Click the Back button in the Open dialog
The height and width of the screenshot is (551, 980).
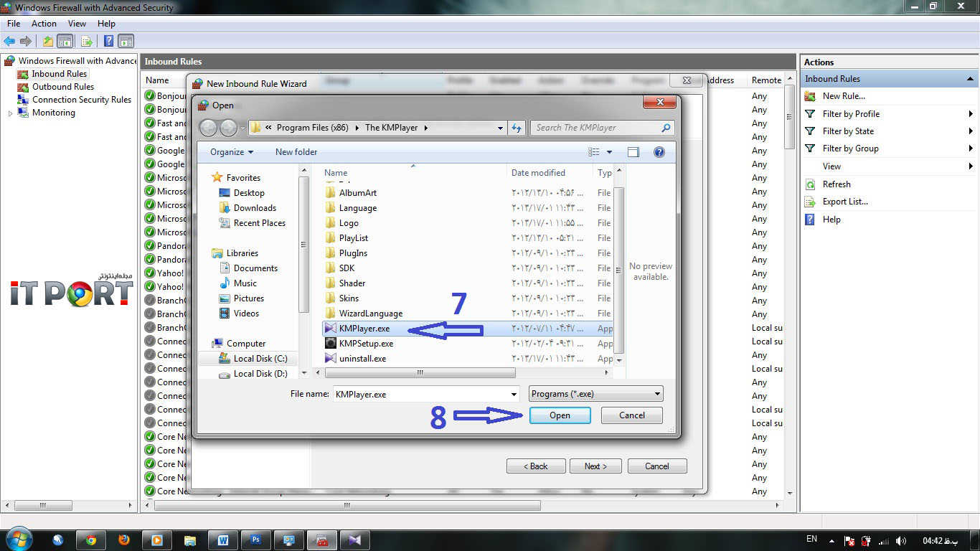[x=208, y=128]
